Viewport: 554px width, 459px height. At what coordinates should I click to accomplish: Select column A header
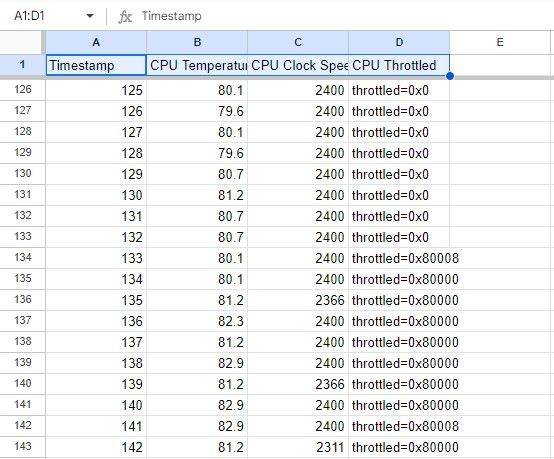coord(96,42)
